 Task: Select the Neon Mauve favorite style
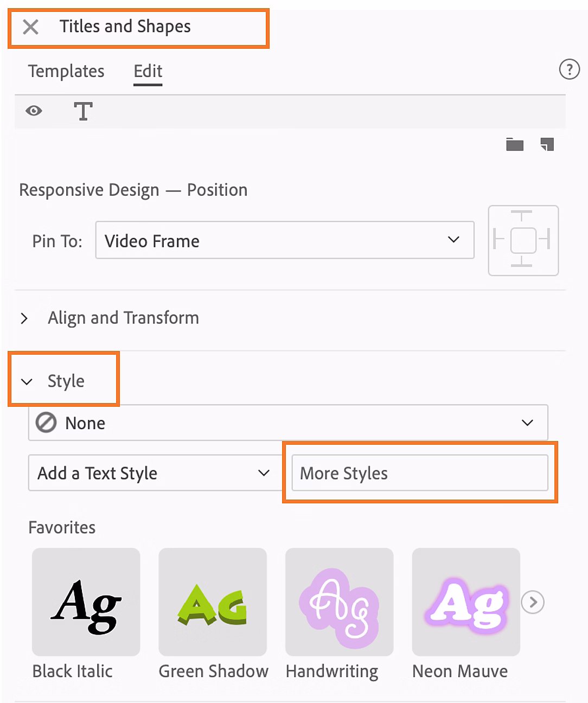point(465,602)
